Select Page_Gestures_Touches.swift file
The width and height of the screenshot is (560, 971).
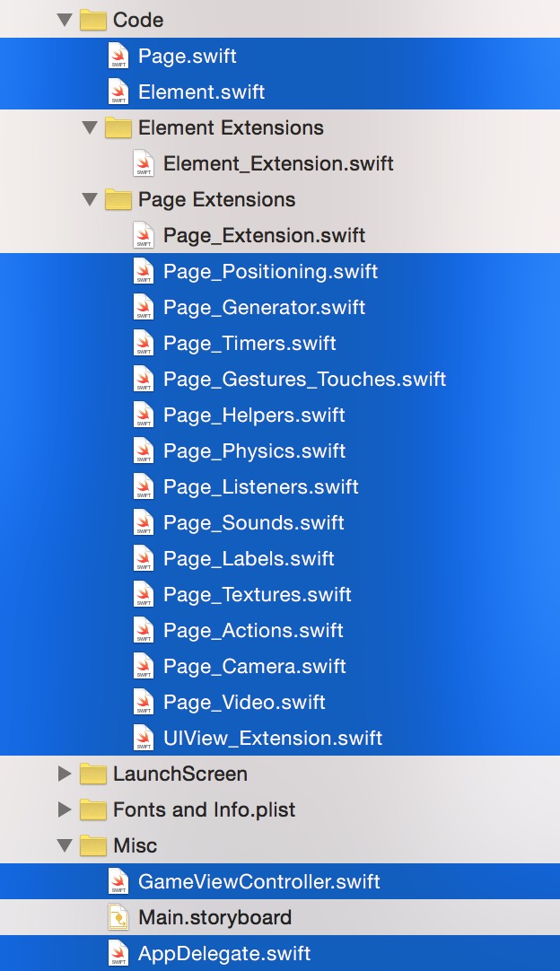304,380
